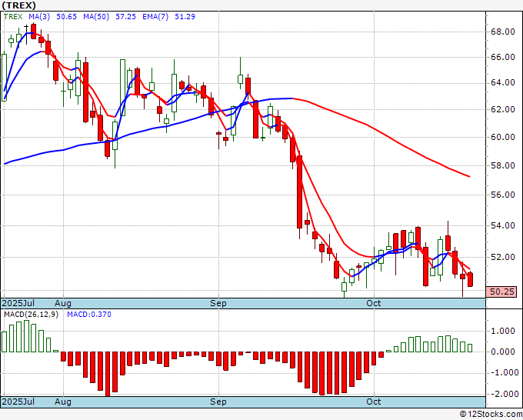
Task: Click the last red candlestick near 50.25
Action: pos(470,279)
